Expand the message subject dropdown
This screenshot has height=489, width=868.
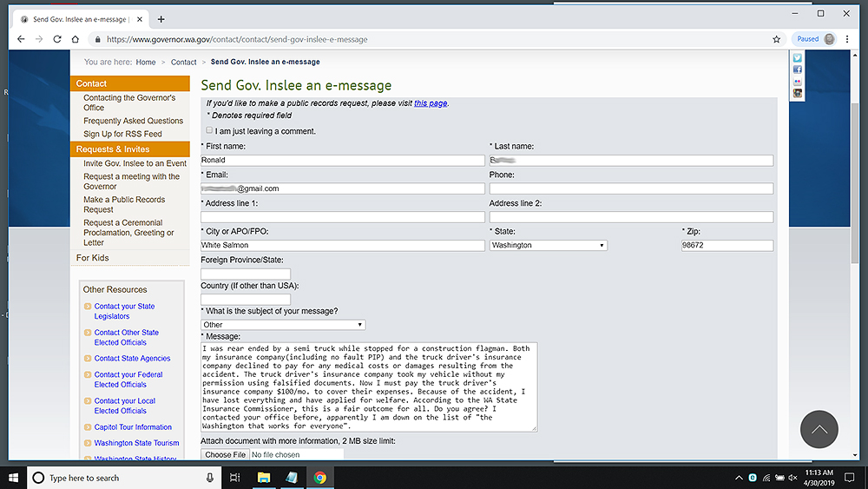[x=283, y=325]
